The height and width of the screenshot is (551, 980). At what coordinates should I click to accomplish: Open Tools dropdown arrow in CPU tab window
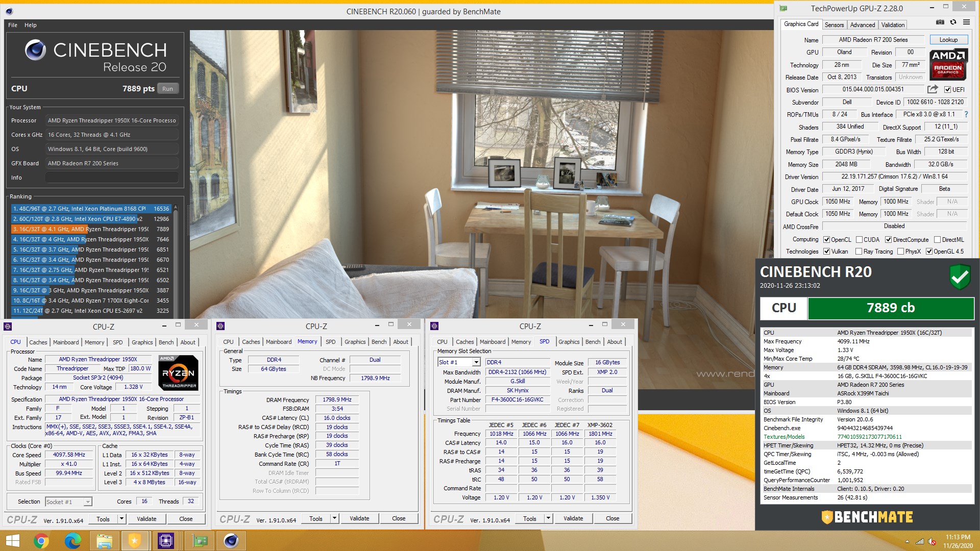pyautogui.click(x=121, y=519)
